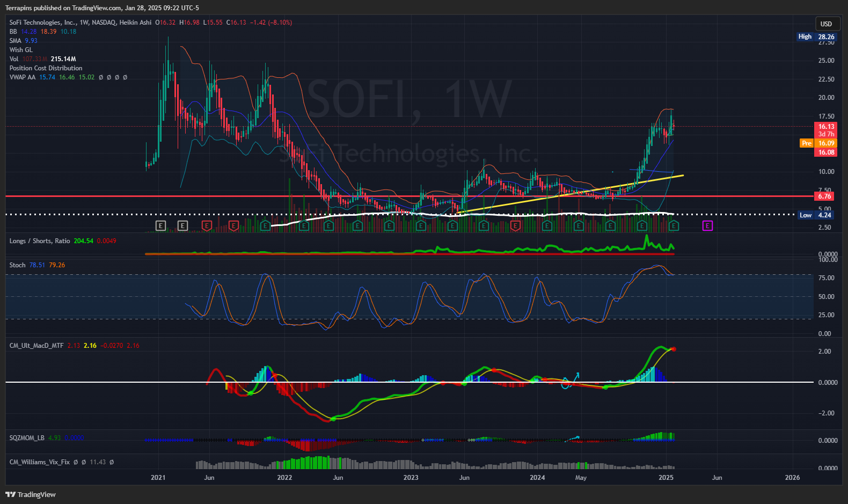
Task: Click the 2023 label on time axis
Action: coord(411,477)
